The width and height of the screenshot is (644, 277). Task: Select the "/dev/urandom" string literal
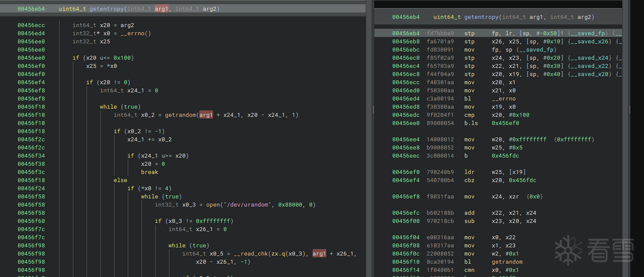click(x=247, y=205)
